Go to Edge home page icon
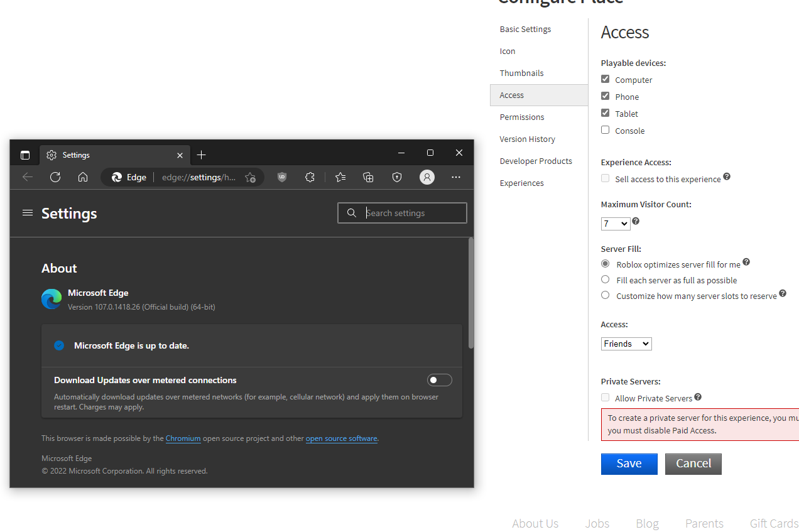Image resolution: width=799 pixels, height=532 pixels. [x=83, y=177]
